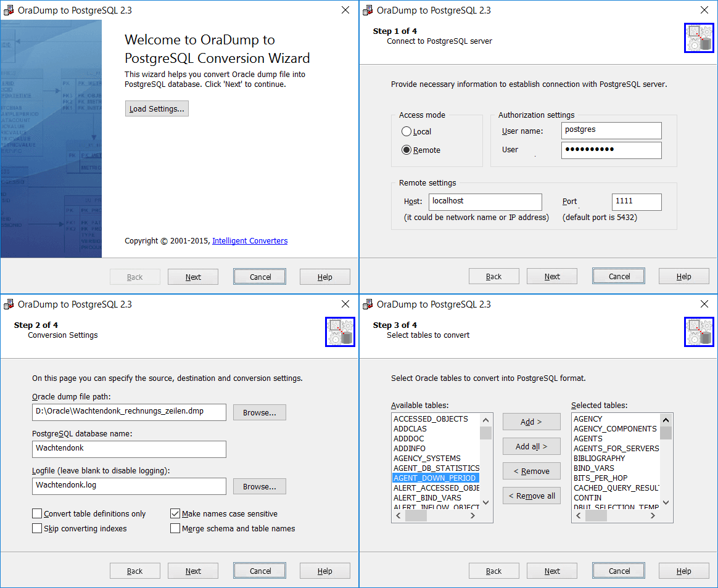Click scroll up arrow of Available tables list
Screen dimensions: 718x588
click(486, 420)
